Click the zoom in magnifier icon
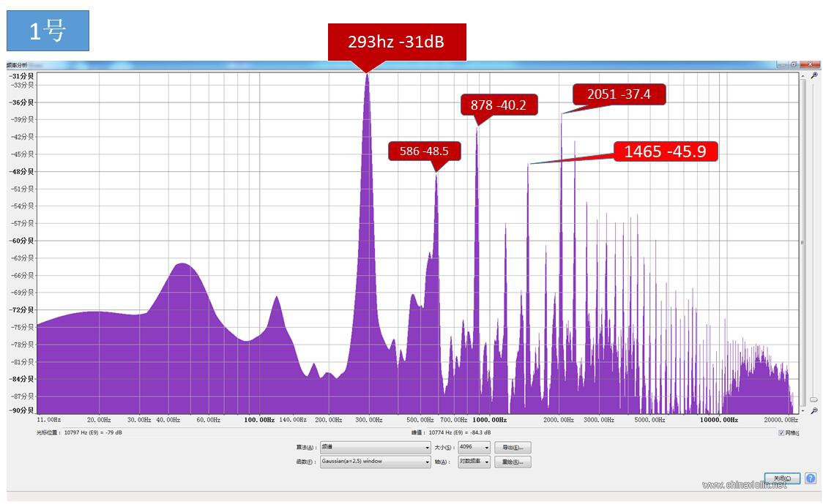This screenshot has height=504, width=823. coord(814,75)
